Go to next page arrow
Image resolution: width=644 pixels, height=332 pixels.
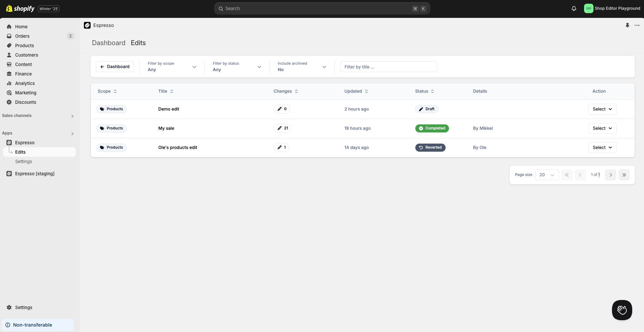click(x=610, y=175)
